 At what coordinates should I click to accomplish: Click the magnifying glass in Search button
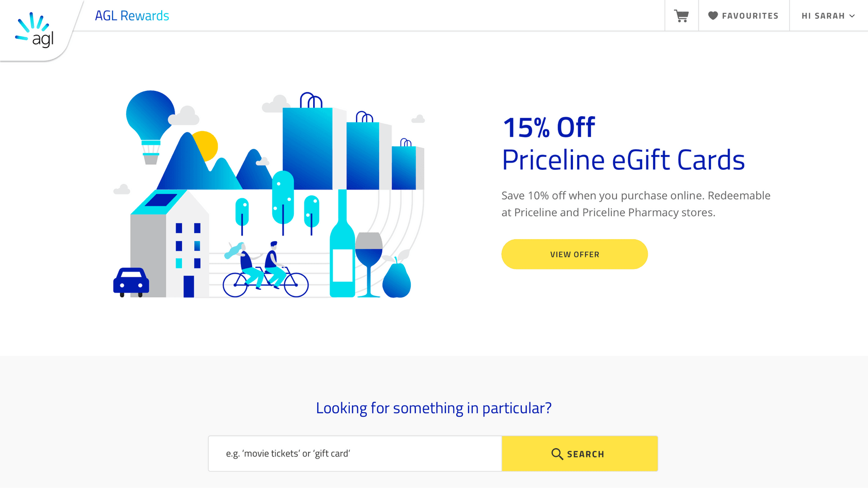[557, 454]
